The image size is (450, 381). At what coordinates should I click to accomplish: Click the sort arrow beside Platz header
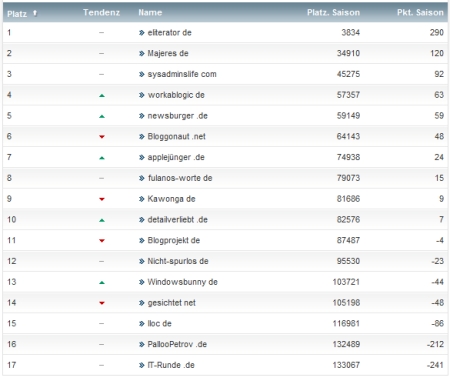35,13
